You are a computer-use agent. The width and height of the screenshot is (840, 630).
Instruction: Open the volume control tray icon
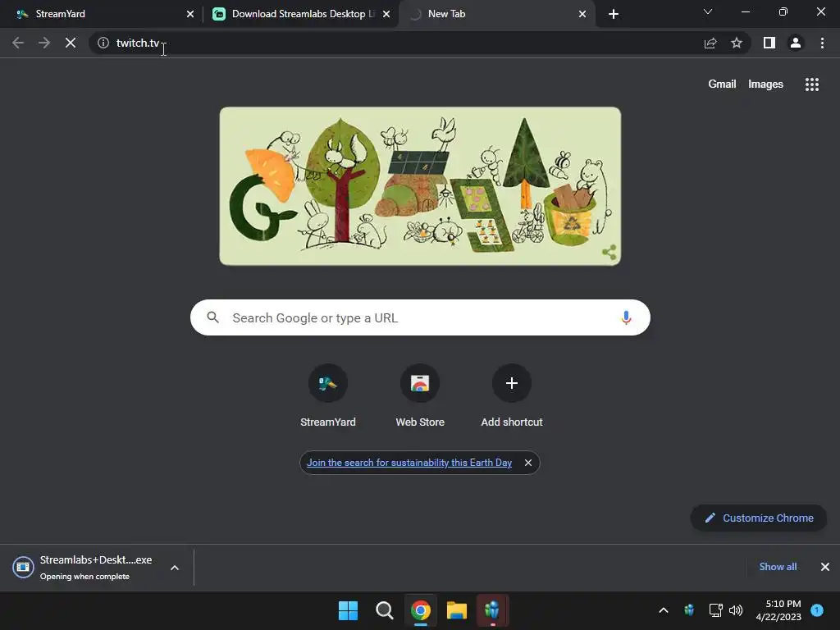coord(736,610)
